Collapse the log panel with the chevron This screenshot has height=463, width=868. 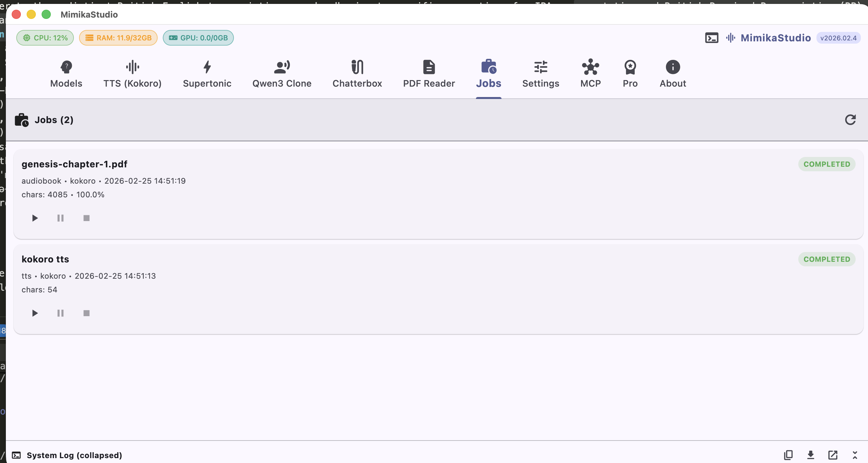point(855,455)
